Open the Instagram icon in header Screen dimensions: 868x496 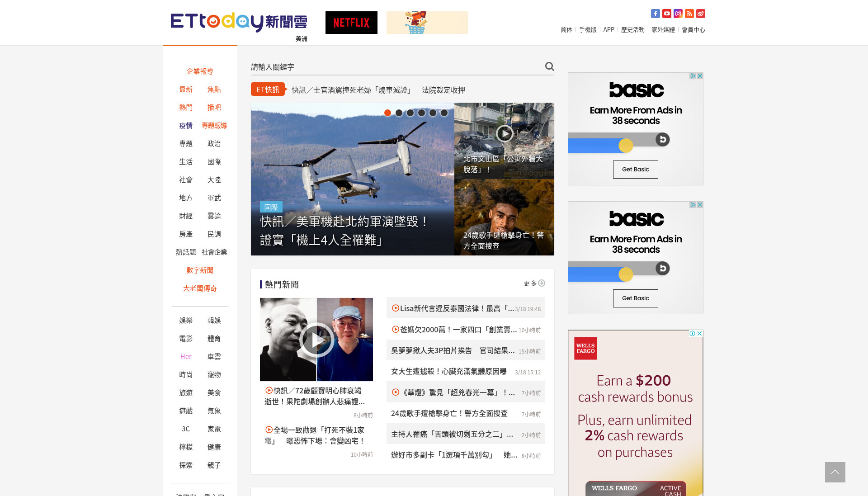[x=678, y=14]
